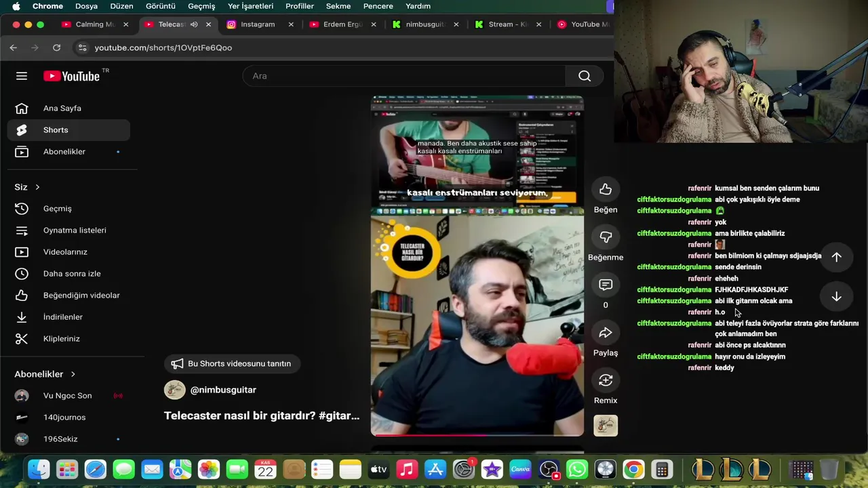Go to the previous Short with the up arrow
Viewport: 868px width, 488px height.
click(x=837, y=257)
